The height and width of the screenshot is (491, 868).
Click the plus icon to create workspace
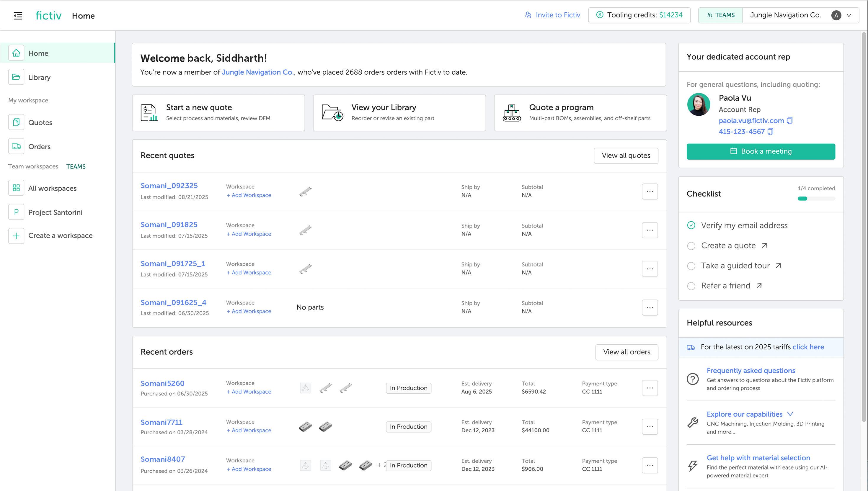16,236
